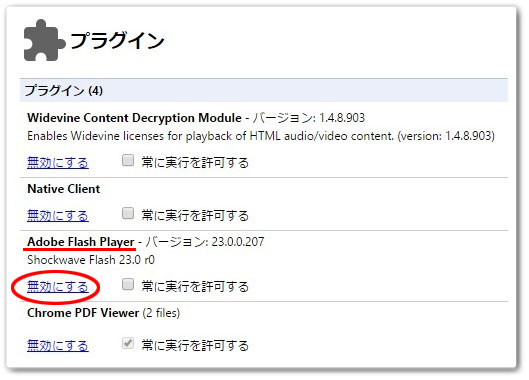Check always allow for Adobe Flash Player
Screen dimensions: 529x380
pyautogui.click(x=128, y=284)
